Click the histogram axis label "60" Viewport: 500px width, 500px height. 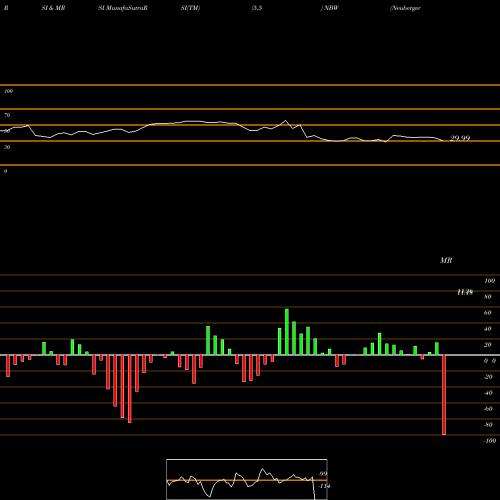coord(488,313)
